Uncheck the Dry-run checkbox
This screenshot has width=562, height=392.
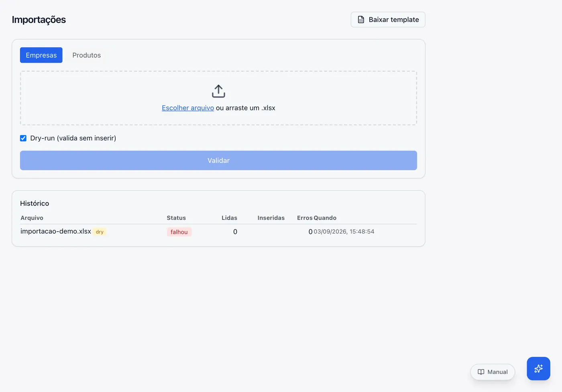pyautogui.click(x=23, y=138)
